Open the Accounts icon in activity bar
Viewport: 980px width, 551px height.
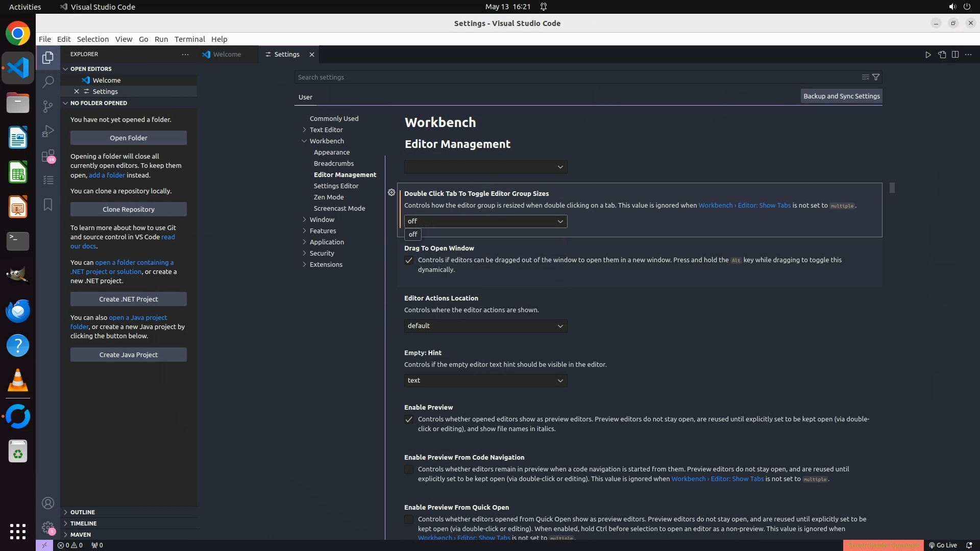point(48,503)
